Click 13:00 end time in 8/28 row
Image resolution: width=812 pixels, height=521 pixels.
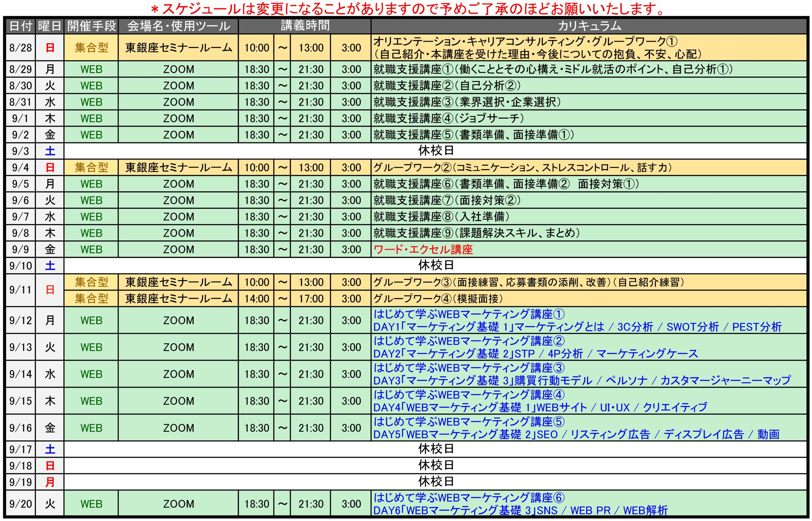311,48
